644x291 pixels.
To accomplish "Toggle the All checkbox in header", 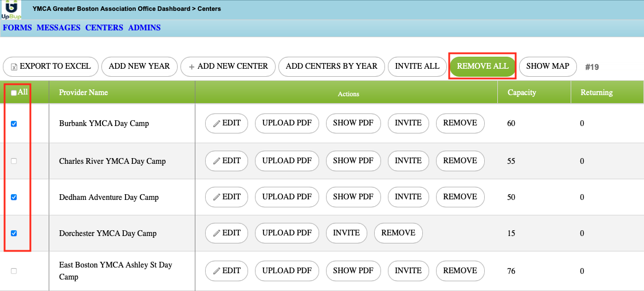I will click(x=14, y=93).
